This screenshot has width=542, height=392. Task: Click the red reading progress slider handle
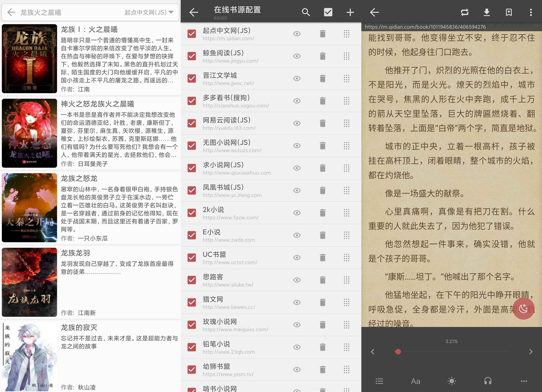[x=398, y=352]
